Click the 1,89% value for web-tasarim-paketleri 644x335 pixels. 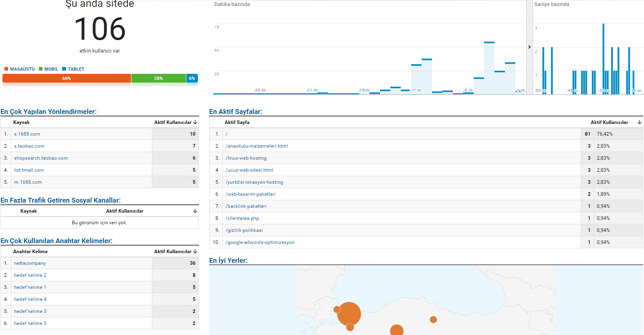point(604,194)
